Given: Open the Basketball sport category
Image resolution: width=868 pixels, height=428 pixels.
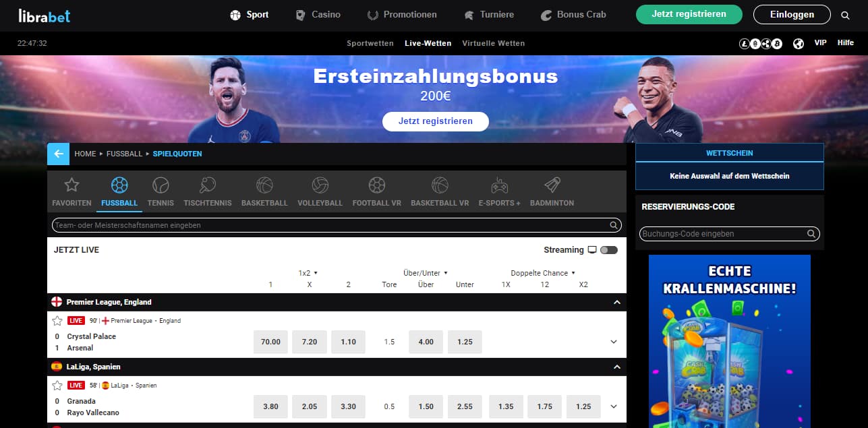Looking at the screenshot, I should pos(264,191).
